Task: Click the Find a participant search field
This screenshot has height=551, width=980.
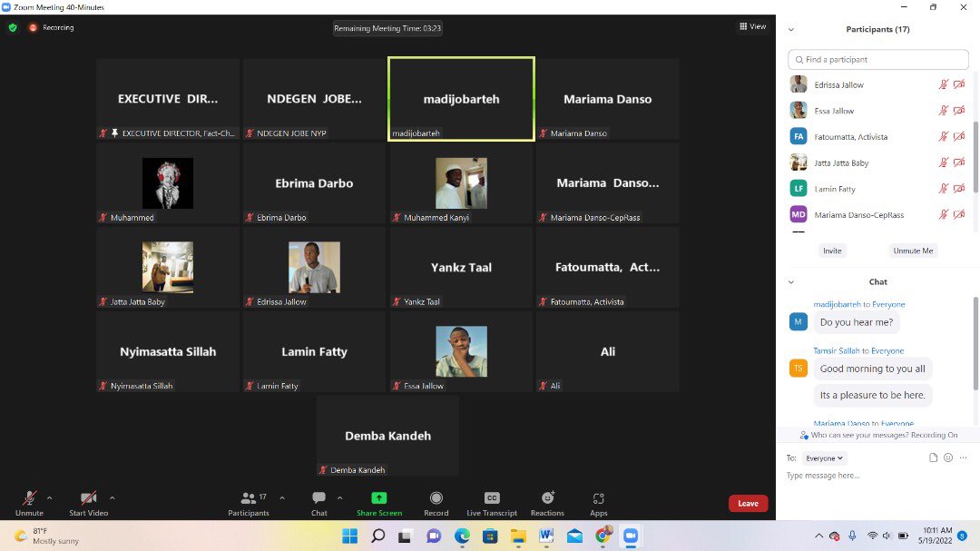Action: (878, 59)
